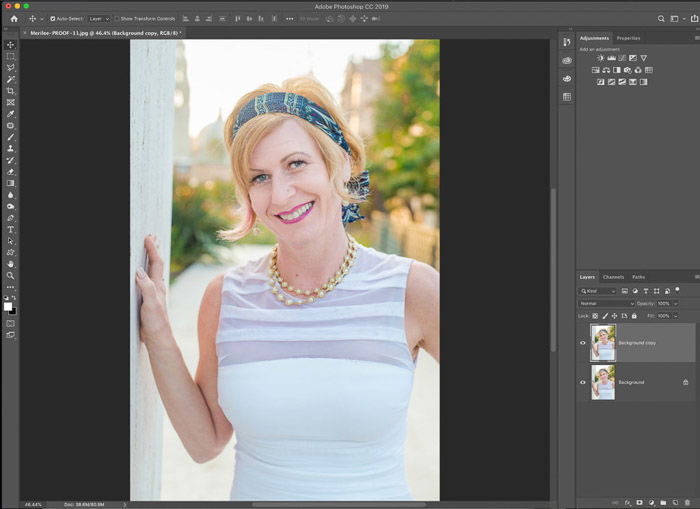
Task: Hide the Background copy layer
Action: tap(583, 343)
